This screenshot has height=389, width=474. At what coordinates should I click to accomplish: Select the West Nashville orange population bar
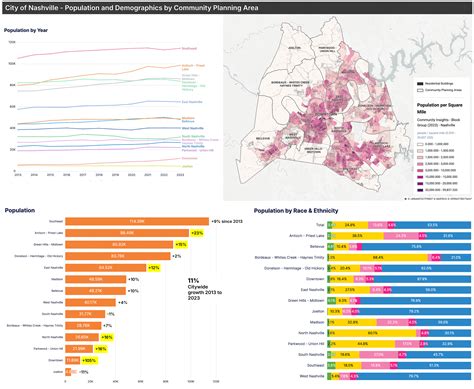[90, 302]
